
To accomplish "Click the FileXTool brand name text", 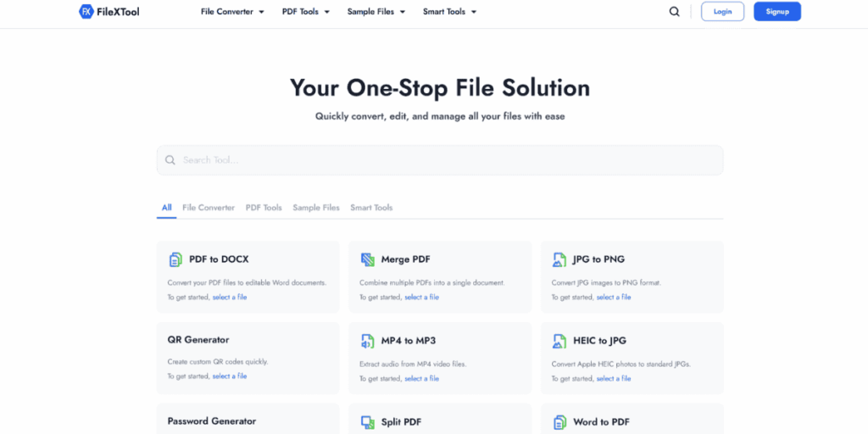I will (x=118, y=12).
